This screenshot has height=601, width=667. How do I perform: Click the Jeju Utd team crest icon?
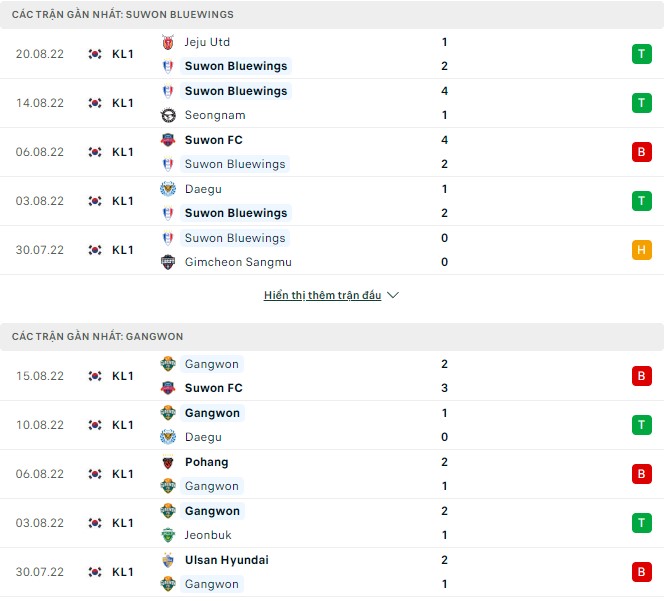pyautogui.click(x=168, y=42)
